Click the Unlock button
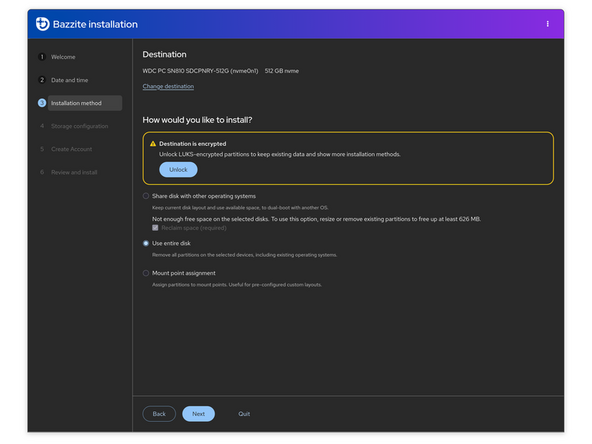The image size is (592, 444). [x=178, y=170]
